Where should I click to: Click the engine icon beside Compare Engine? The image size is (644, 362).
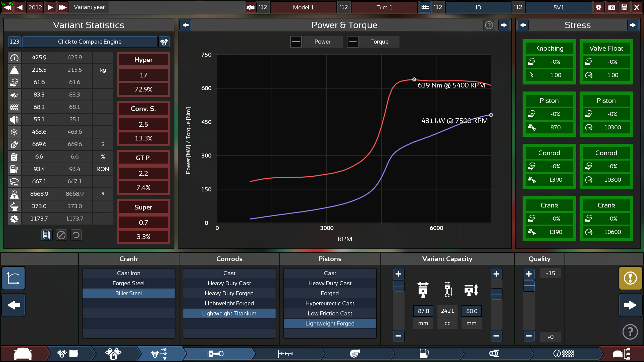pyautogui.click(x=164, y=42)
